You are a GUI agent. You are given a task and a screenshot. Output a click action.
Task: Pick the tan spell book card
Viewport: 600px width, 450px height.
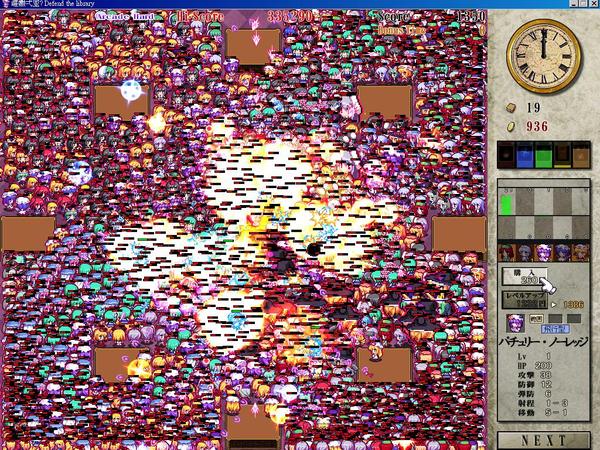tap(580, 155)
